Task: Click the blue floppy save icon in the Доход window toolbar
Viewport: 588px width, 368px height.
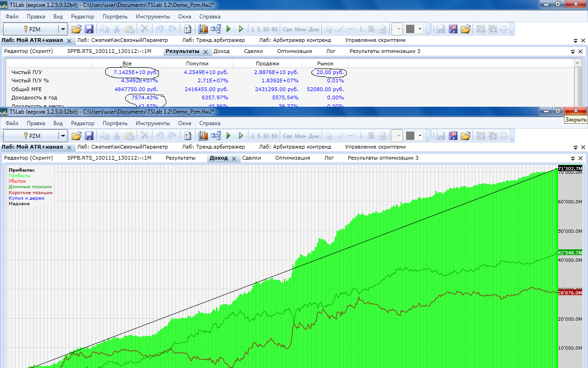Action: pyautogui.click(x=89, y=136)
